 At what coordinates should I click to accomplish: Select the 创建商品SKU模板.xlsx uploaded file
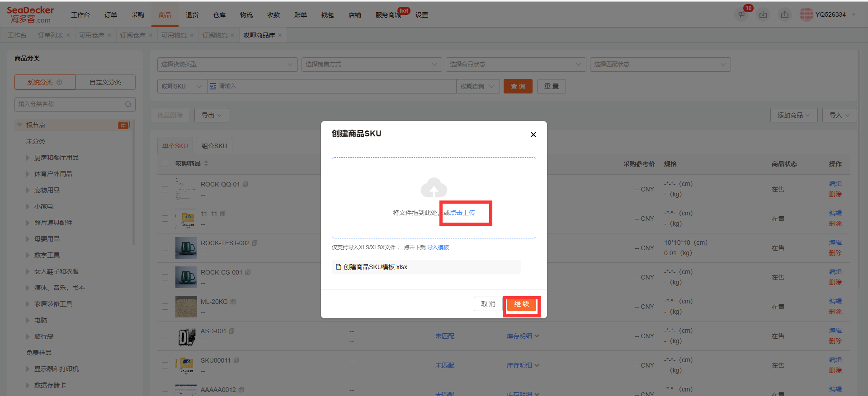(x=426, y=267)
